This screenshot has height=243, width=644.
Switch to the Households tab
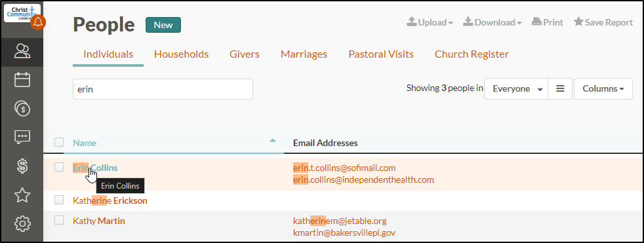(x=181, y=54)
